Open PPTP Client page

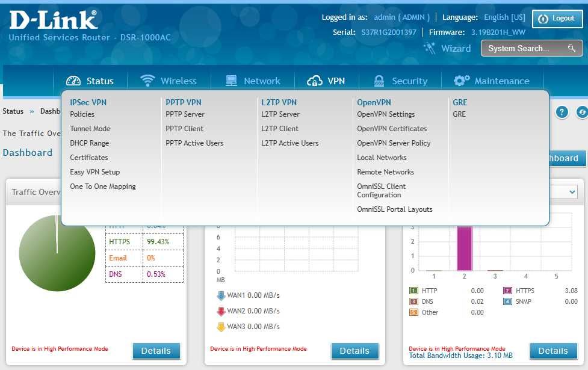pyautogui.click(x=185, y=129)
